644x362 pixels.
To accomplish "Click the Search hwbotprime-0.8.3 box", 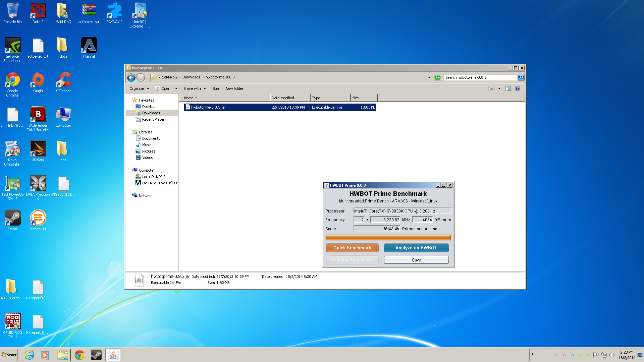I will [x=480, y=77].
